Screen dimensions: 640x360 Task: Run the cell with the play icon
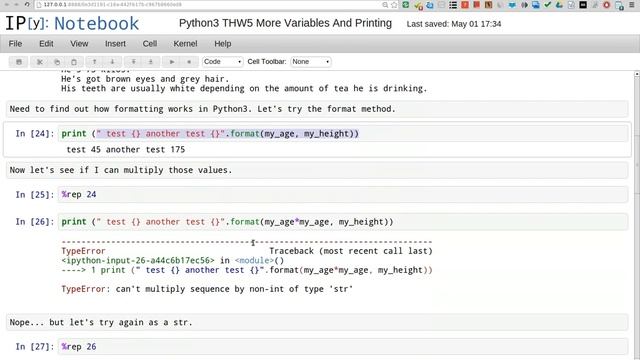click(x=171, y=62)
